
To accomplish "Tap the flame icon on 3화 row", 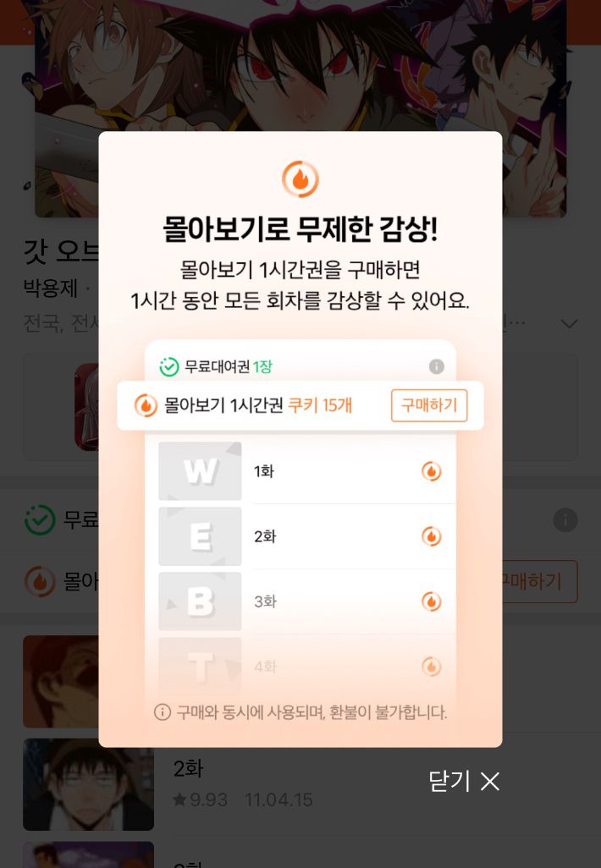I will 432,602.
